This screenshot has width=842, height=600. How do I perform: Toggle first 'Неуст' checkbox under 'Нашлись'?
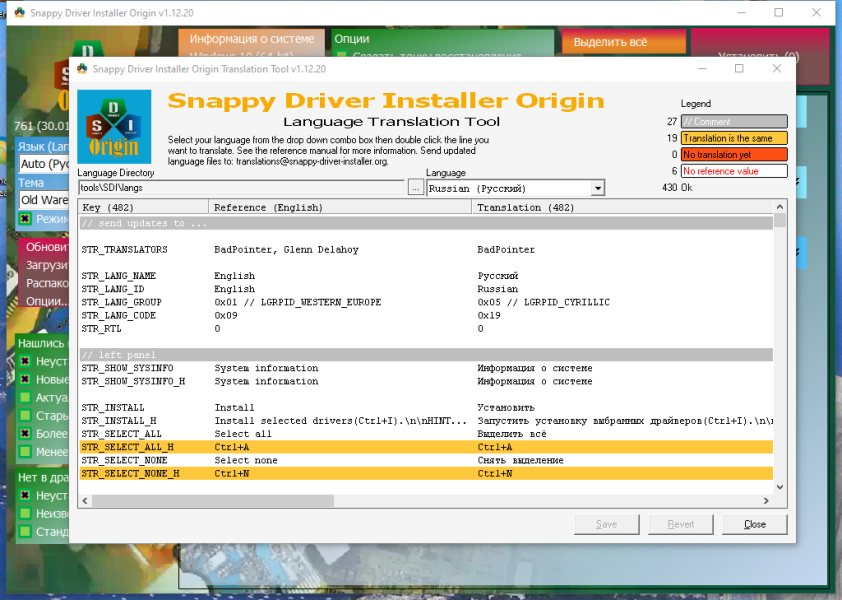pyautogui.click(x=25, y=361)
